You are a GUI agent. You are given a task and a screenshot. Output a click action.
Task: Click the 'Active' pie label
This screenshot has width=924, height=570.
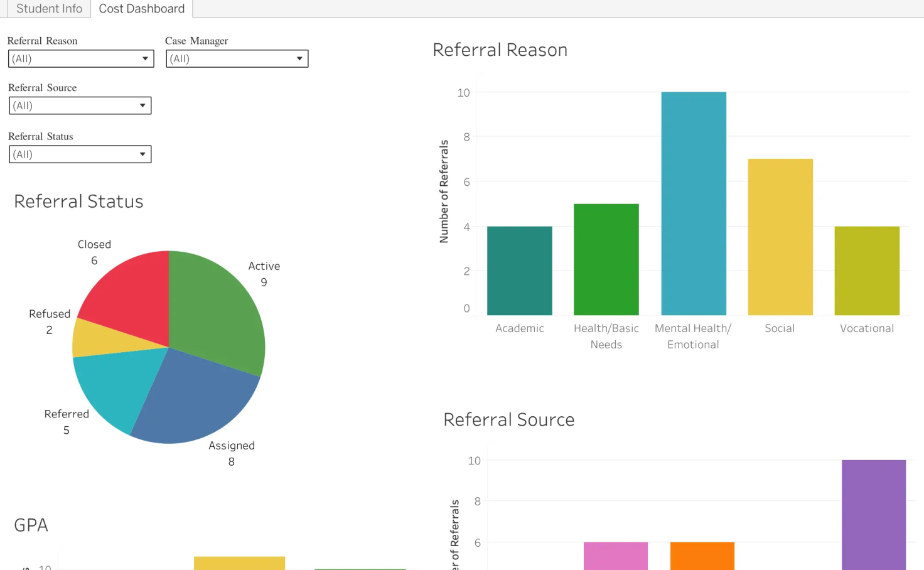pyautogui.click(x=264, y=266)
